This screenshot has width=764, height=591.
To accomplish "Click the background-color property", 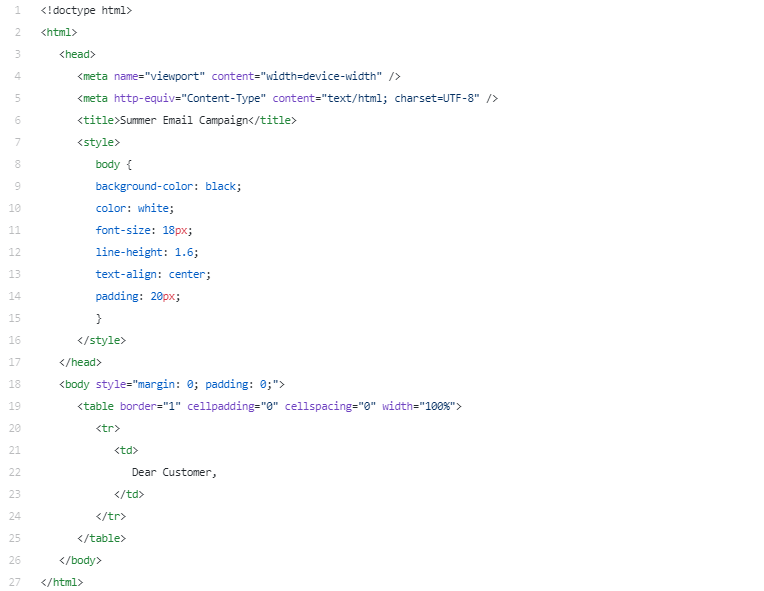I will coord(144,186).
